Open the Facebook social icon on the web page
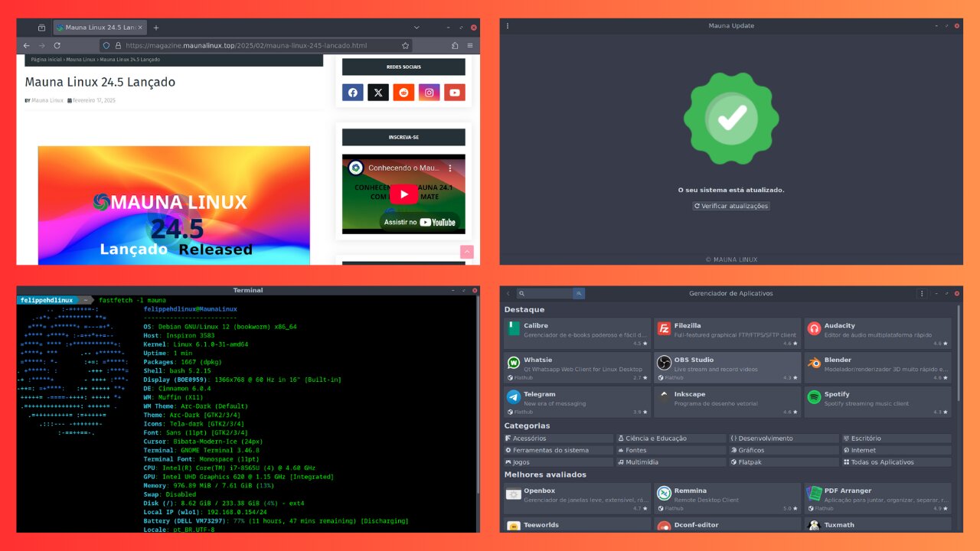The width and height of the screenshot is (980, 551). 353,93
